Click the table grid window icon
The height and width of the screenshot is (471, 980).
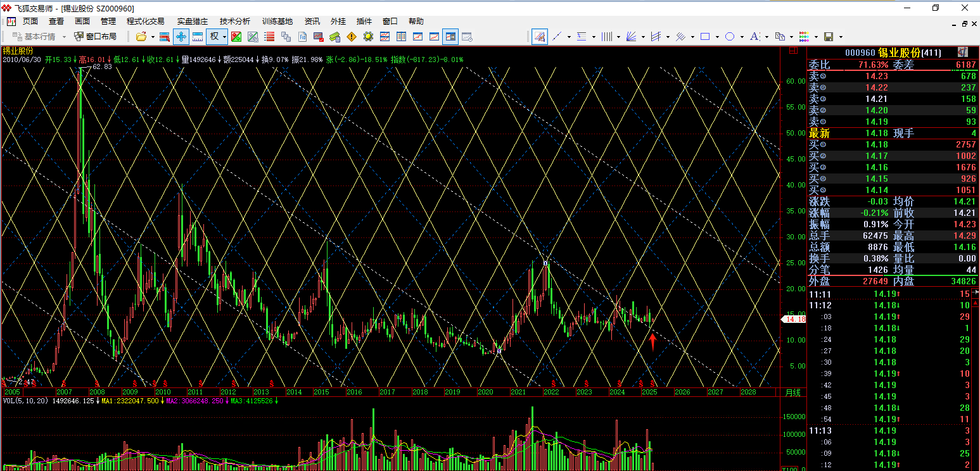(401, 37)
